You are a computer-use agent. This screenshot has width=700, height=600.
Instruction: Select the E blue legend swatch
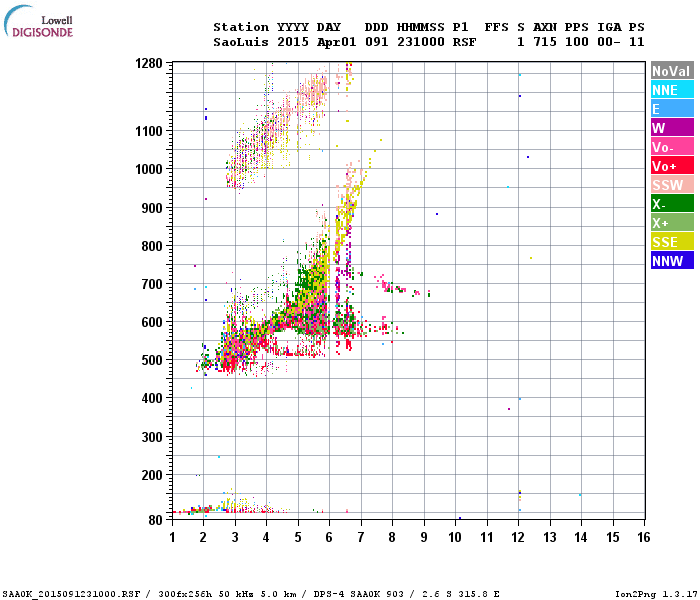[x=672, y=108]
